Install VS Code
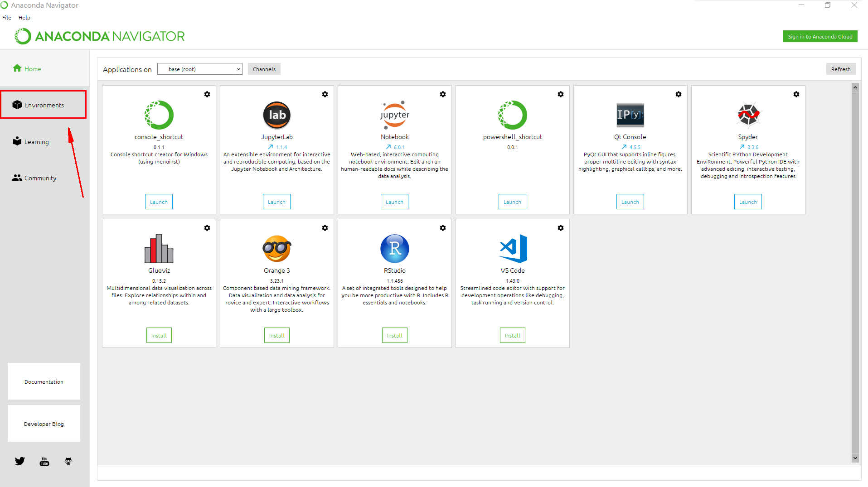 [513, 336]
